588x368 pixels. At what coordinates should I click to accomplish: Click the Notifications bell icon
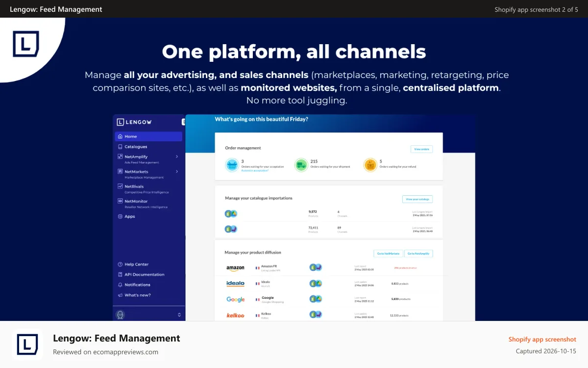[120, 285]
